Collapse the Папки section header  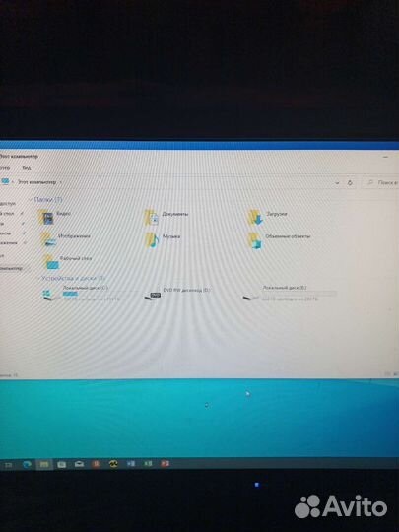click(48, 199)
